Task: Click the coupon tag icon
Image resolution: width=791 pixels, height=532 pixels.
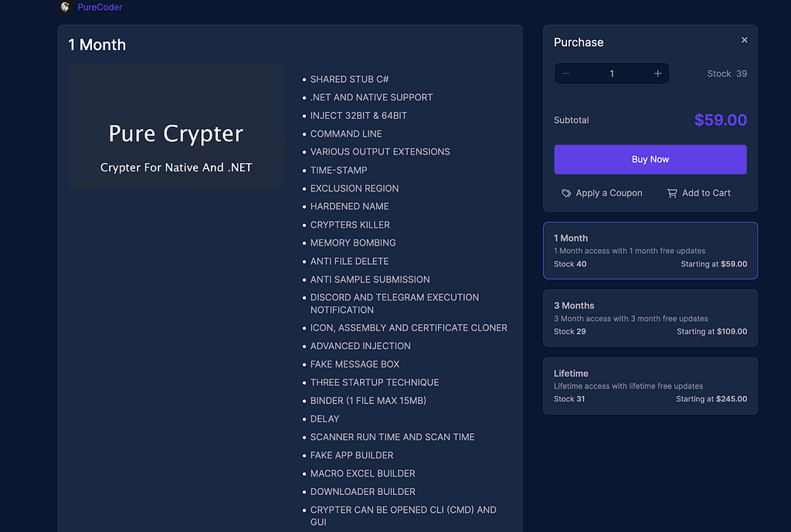Action: click(566, 193)
